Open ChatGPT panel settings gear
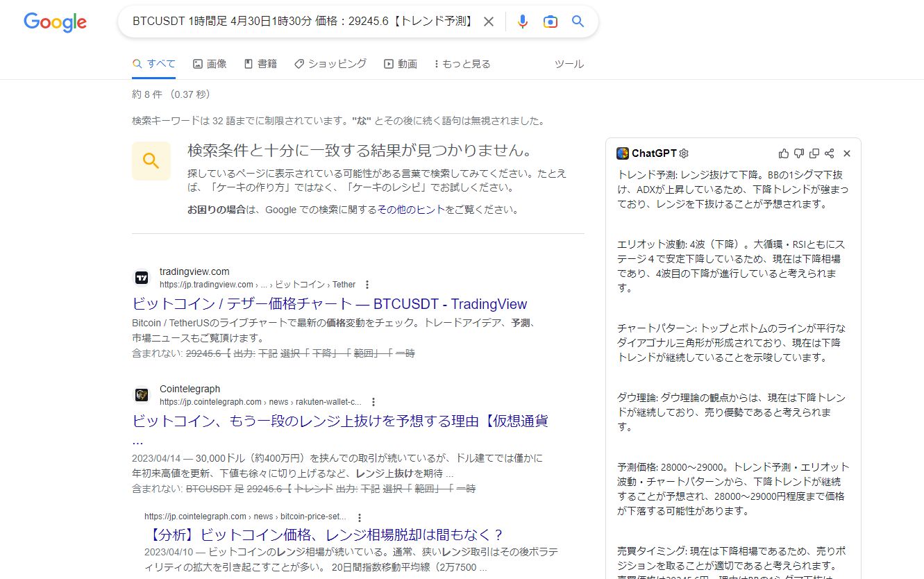The width and height of the screenshot is (924, 579). (x=684, y=153)
